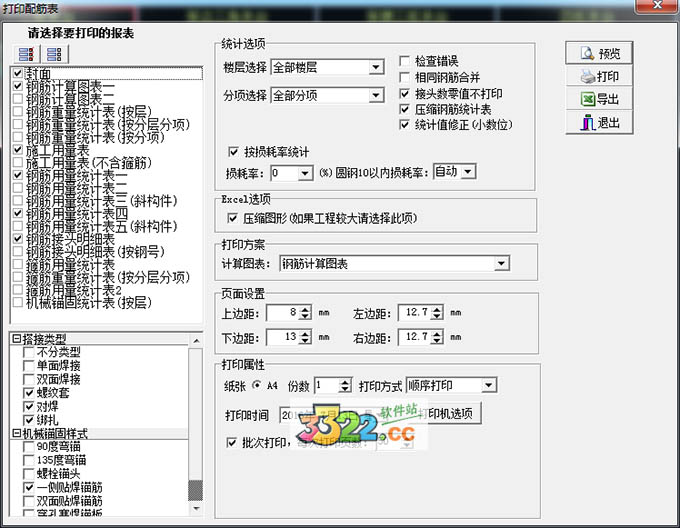680x528 pixels.
Task: Check 单面焊接 lap type
Action: 29,366
